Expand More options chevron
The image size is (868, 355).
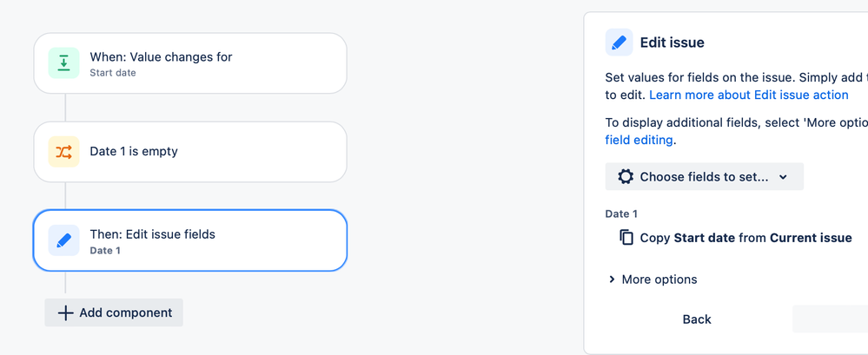612,279
